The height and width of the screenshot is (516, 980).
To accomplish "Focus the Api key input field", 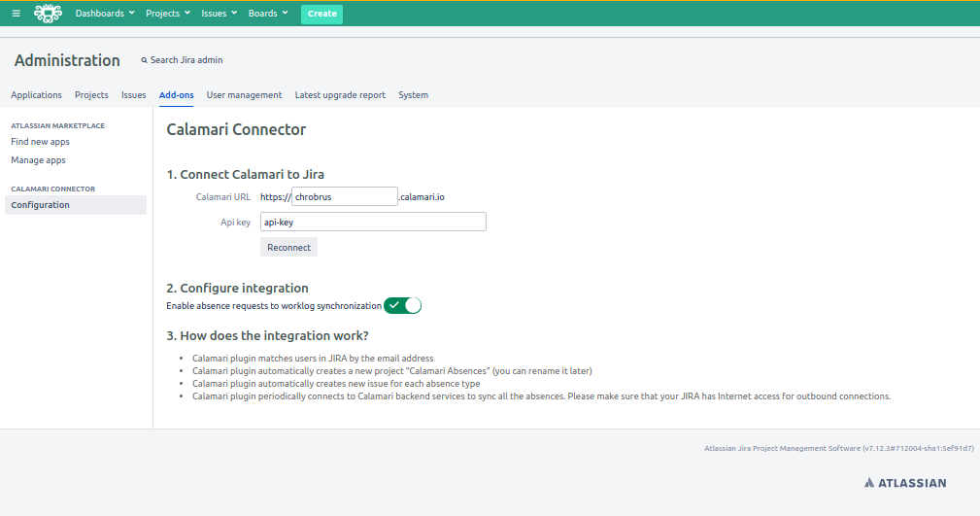I will pos(373,222).
